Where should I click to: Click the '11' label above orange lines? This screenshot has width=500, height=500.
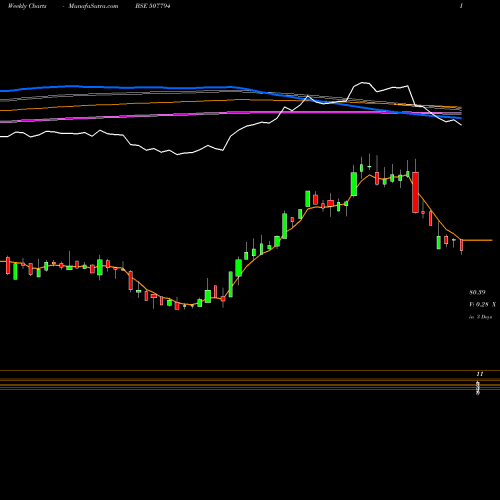480,374
